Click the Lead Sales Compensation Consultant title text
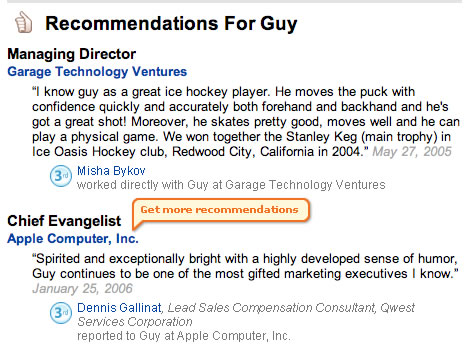Screen dimensions: 470x362 point(272,308)
